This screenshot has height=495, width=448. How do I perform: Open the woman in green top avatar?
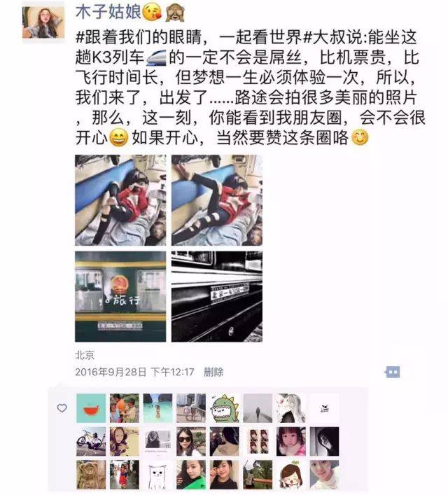click(191, 475)
